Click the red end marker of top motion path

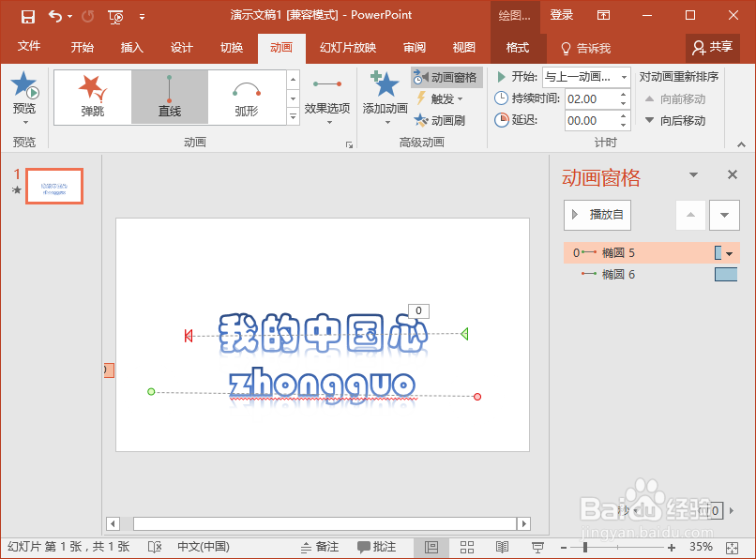pos(189,336)
